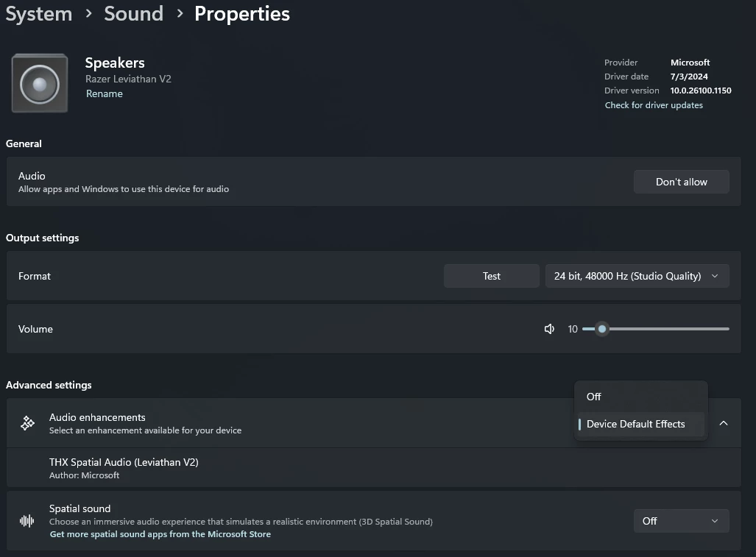Click the breadcrumb chevron after Sound

click(x=180, y=13)
